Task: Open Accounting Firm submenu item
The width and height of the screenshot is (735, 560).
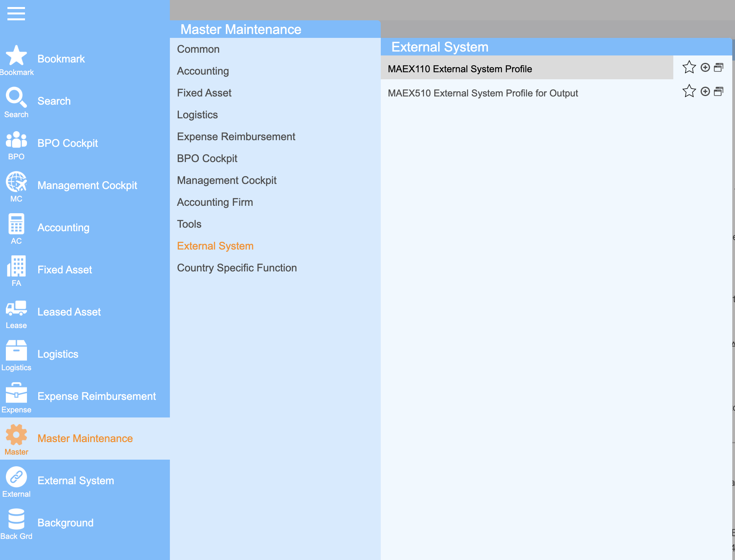Action: click(x=215, y=202)
